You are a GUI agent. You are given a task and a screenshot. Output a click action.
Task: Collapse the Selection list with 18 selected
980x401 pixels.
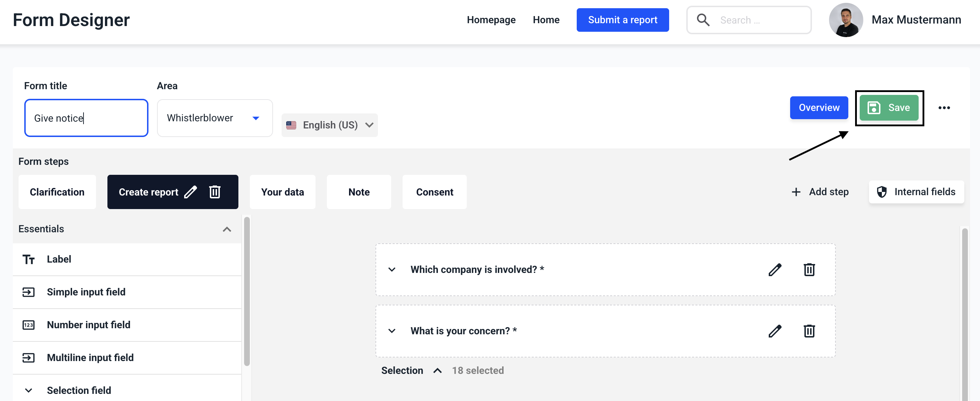(x=438, y=371)
